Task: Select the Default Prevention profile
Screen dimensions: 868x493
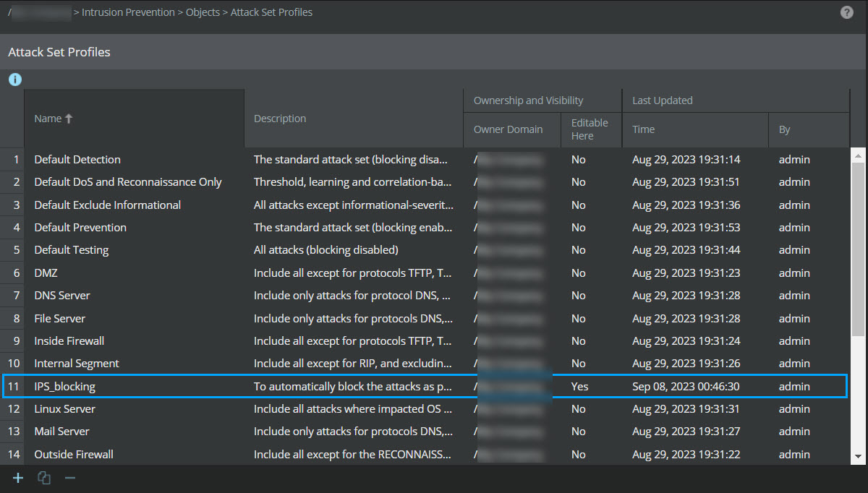Action: click(x=80, y=227)
